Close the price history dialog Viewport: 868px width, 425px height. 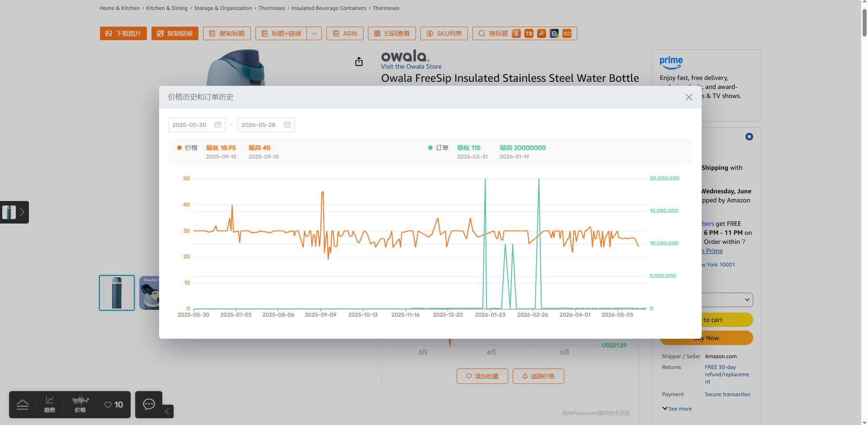[689, 97]
